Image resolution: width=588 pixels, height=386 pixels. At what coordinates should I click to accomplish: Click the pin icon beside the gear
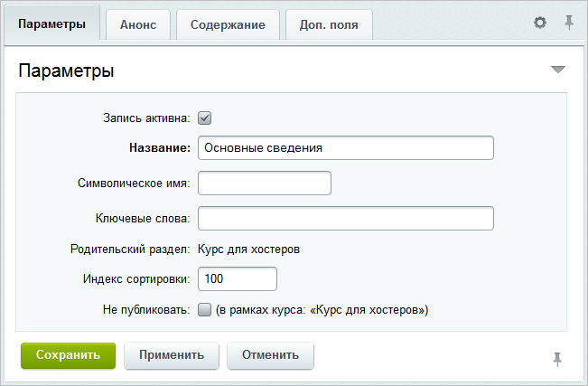pyautogui.click(x=569, y=23)
